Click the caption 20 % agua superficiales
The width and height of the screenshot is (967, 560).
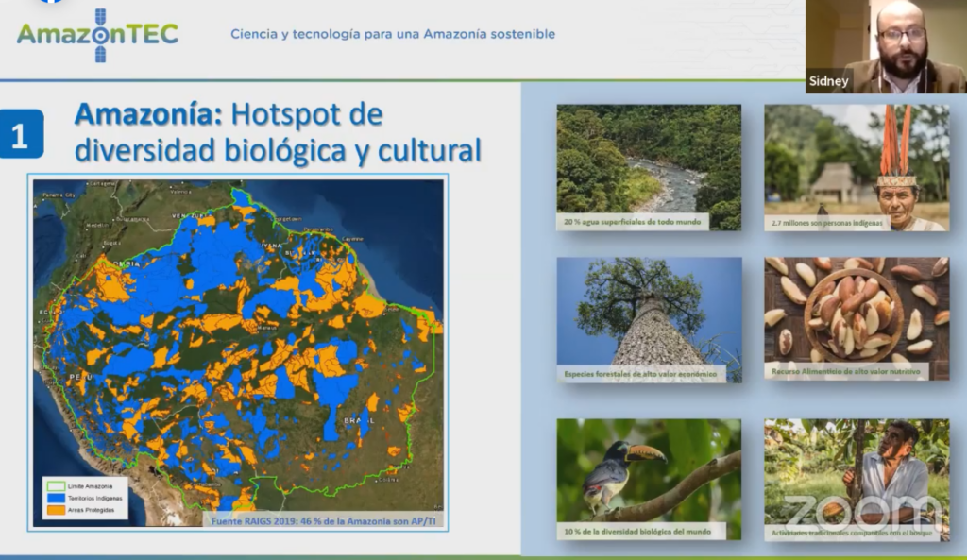coord(631,222)
